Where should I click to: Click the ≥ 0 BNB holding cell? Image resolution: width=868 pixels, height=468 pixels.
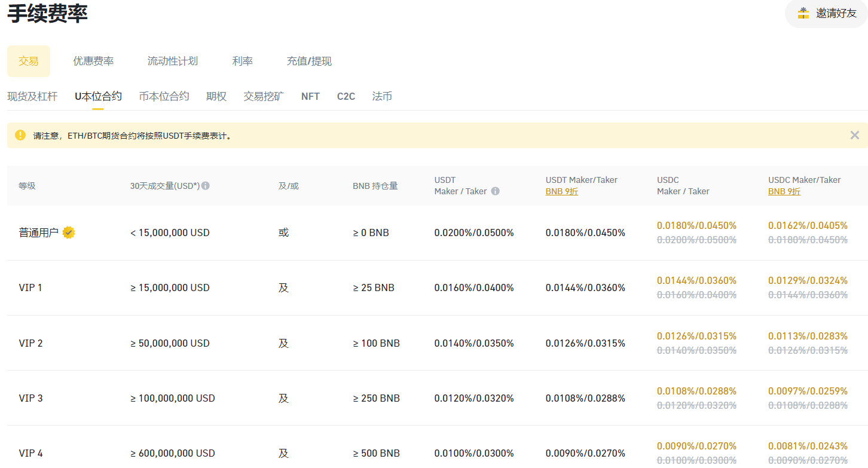[x=371, y=233]
